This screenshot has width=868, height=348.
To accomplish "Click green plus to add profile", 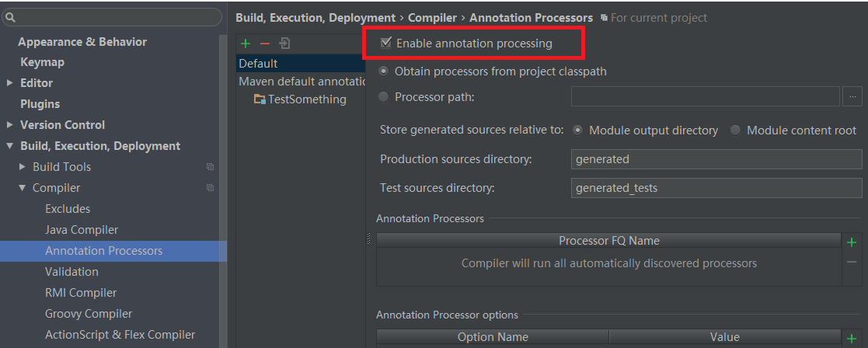I will pyautogui.click(x=246, y=43).
